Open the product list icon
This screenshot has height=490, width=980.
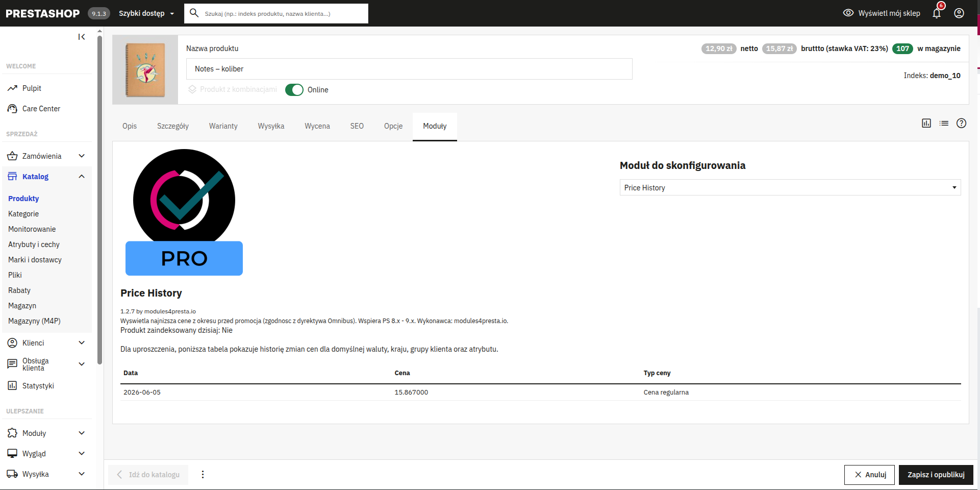(x=944, y=123)
